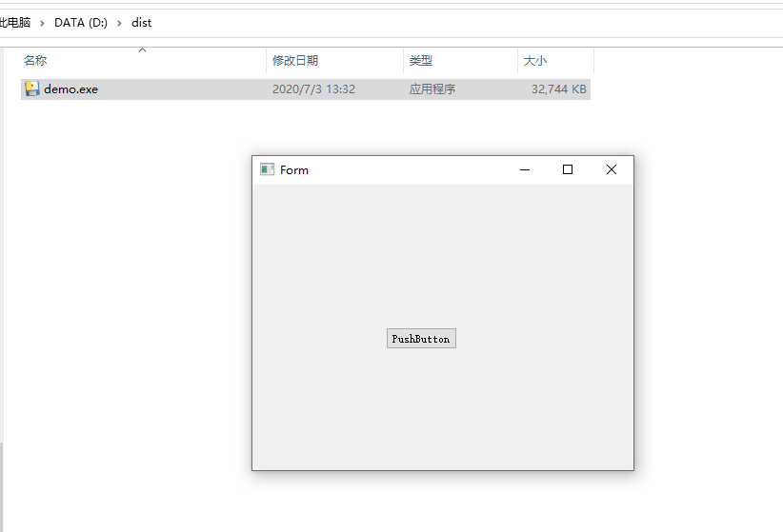Image resolution: width=783 pixels, height=532 pixels.
Task: Click the PushButton in the Form window
Action: click(421, 339)
